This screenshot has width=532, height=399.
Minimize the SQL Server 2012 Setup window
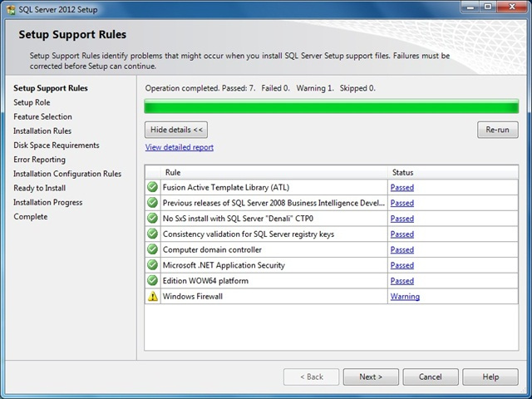click(471, 7)
